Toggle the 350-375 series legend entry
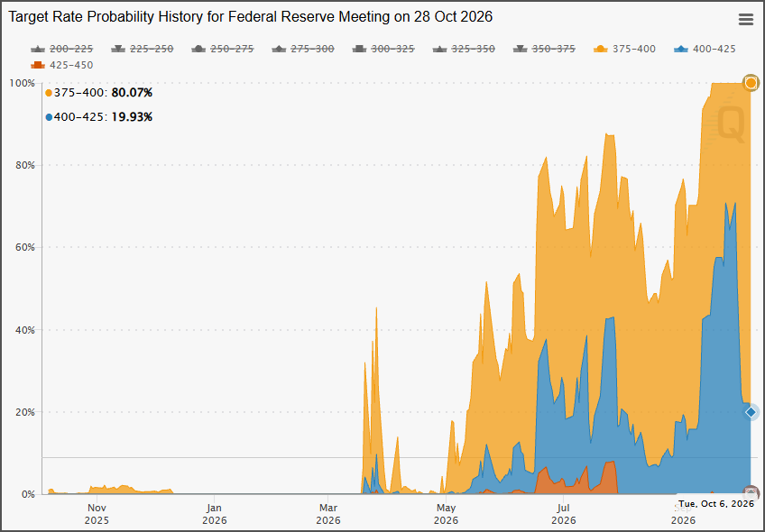765x532 pixels. click(x=545, y=49)
